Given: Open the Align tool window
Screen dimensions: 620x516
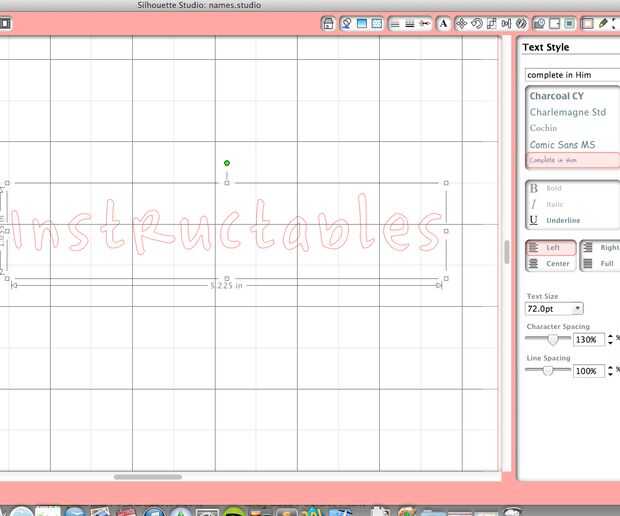Looking at the screenshot, I should pos(506,24).
